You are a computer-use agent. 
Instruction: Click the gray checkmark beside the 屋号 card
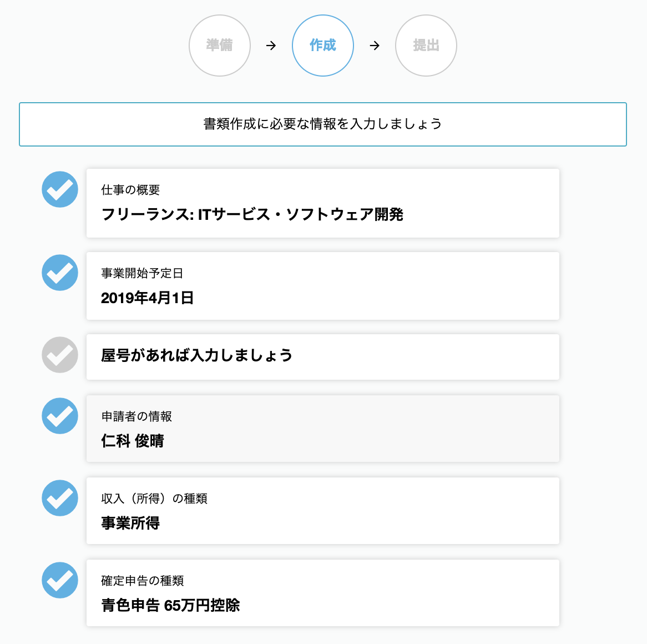(x=59, y=355)
